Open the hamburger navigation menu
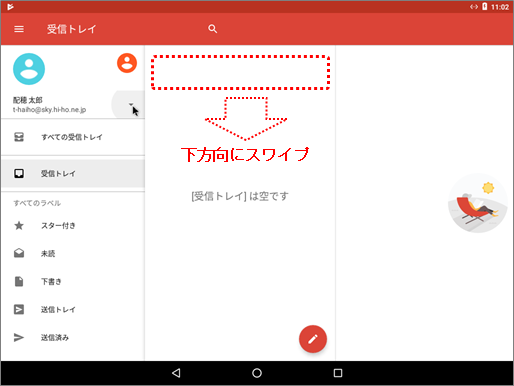514x386 pixels. tap(19, 29)
